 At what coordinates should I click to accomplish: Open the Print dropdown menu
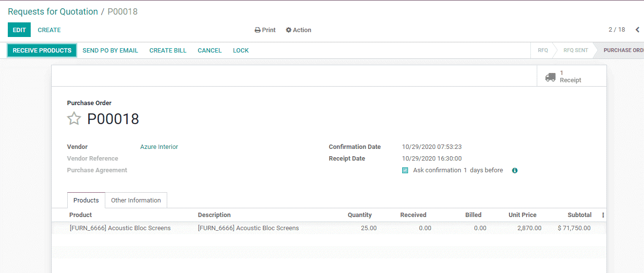click(x=265, y=30)
